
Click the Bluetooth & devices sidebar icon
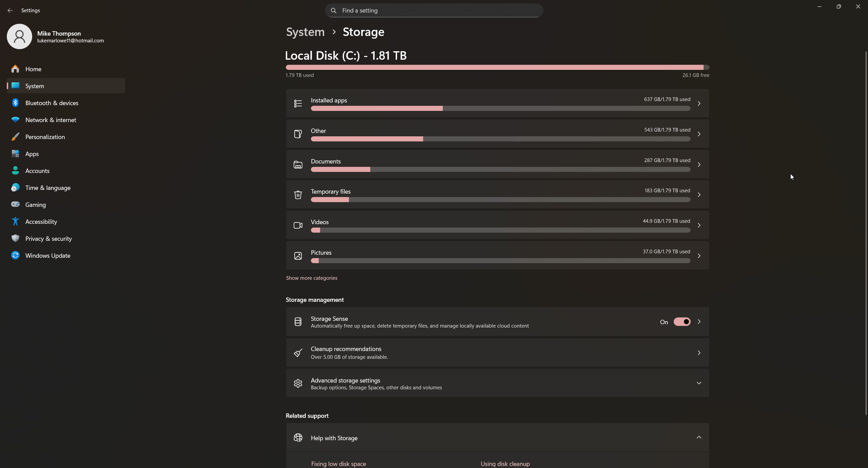[x=15, y=103]
